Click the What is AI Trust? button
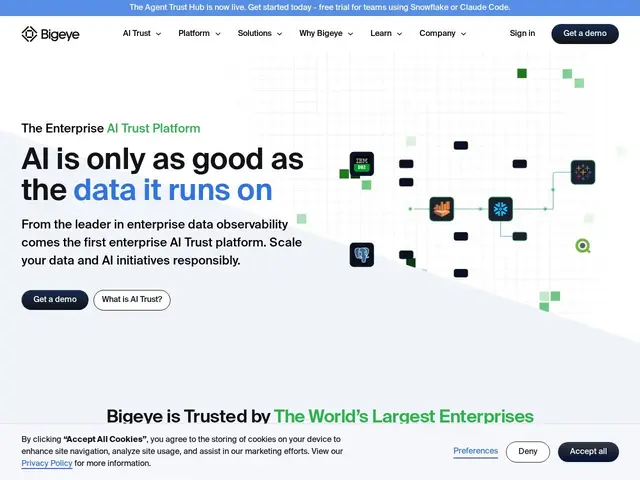 pos(132,300)
